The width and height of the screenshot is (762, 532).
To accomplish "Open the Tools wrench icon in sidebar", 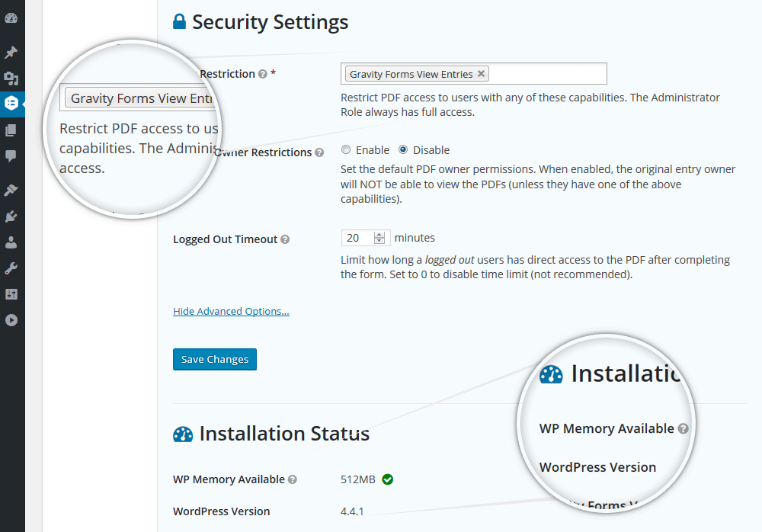I will click(x=11, y=268).
